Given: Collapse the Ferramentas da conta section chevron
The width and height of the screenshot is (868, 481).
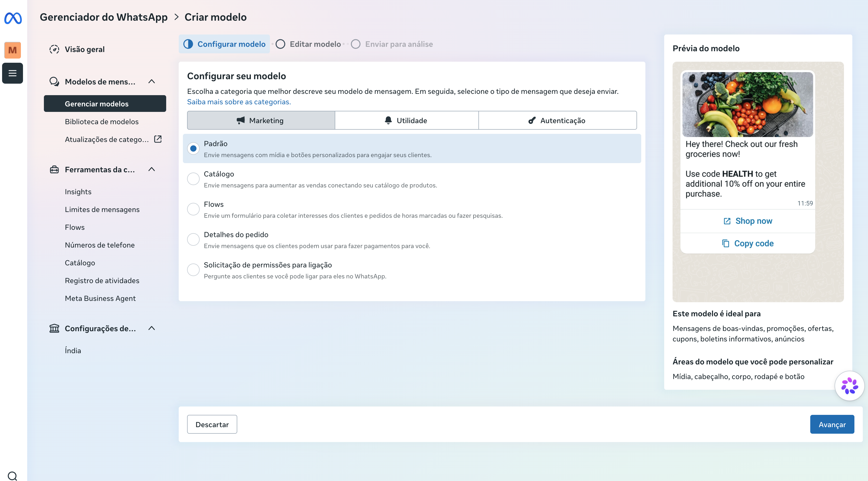Looking at the screenshot, I should (x=152, y=170).
